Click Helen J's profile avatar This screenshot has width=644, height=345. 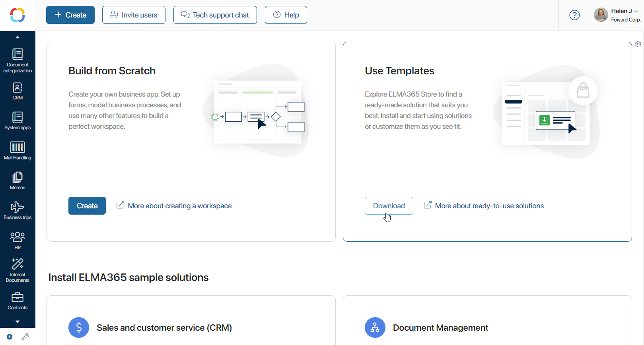(601, 15)
